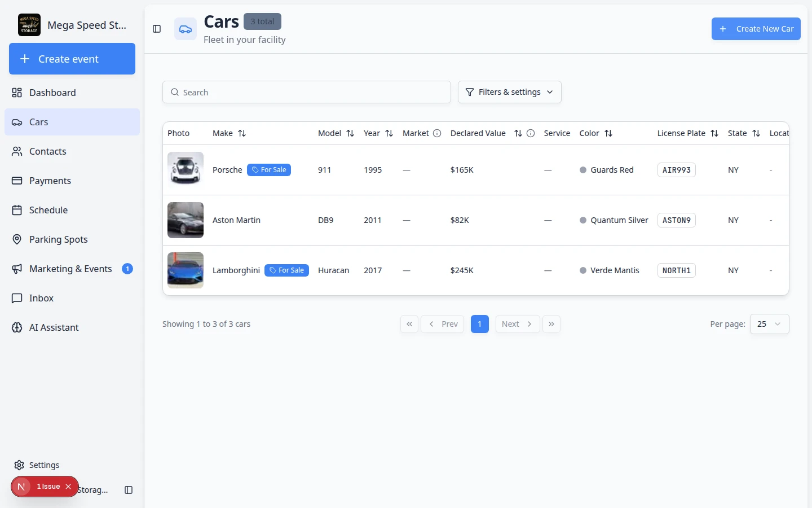The image size is (812, 508).
Task: Click the ASTON9 license plate
Action: [x=677, y=220]
